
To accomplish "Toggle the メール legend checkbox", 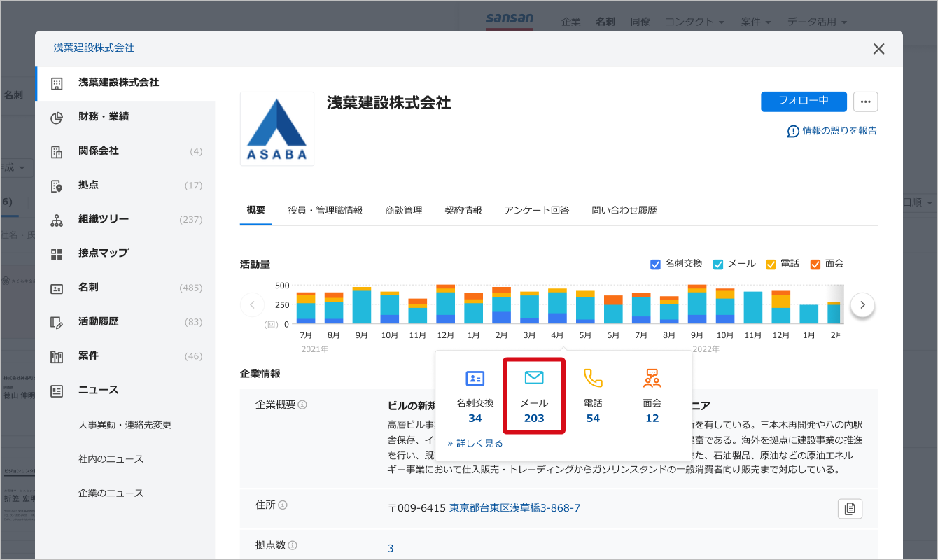I will click(x=718, y=265).
